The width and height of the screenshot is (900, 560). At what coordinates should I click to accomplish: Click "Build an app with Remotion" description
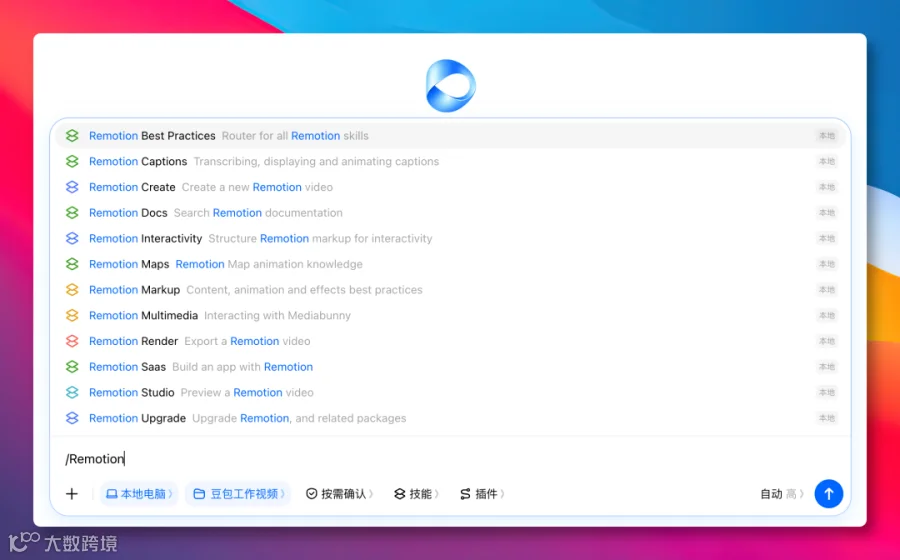[242, 367]
